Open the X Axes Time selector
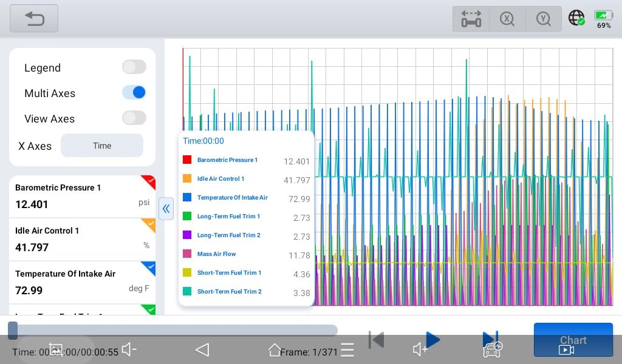 tap(102, 146)
